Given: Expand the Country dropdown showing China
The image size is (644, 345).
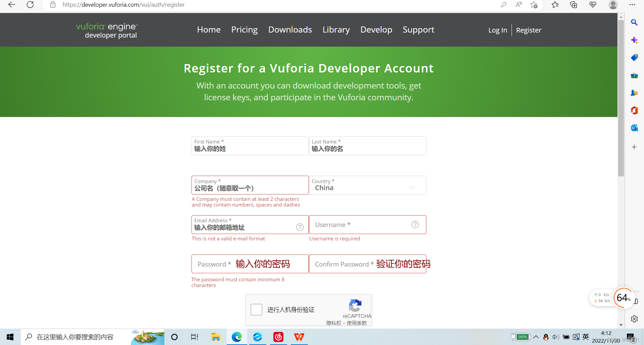Looking at the screenshot, I should tap(368, 185).
